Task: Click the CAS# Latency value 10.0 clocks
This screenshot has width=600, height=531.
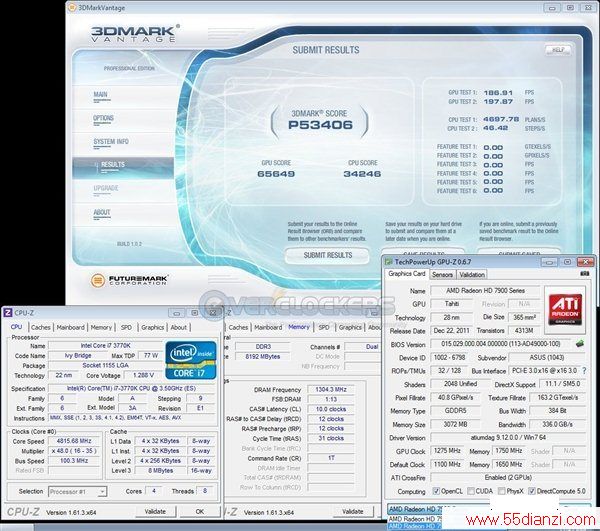Action: coord(331,409)
